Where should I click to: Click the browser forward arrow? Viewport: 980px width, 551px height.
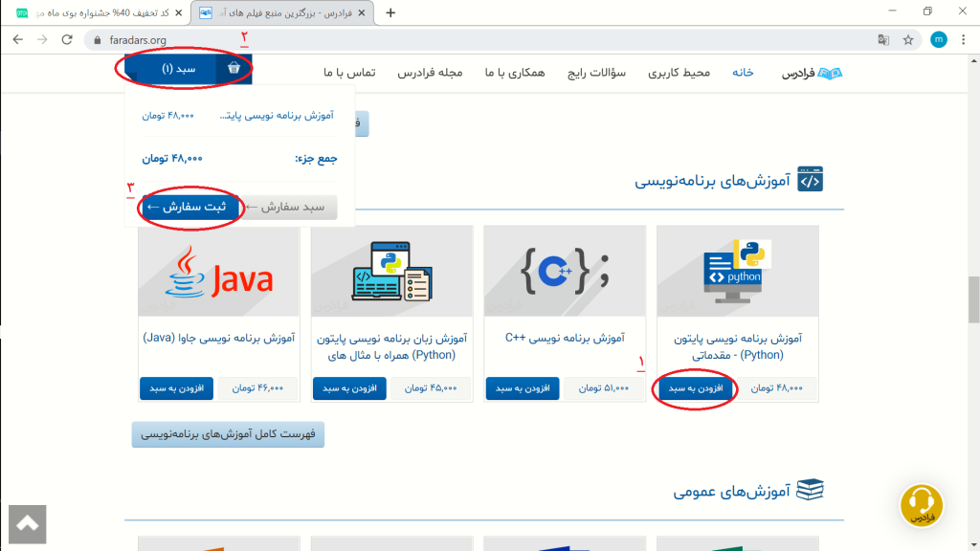coord(42,40)
